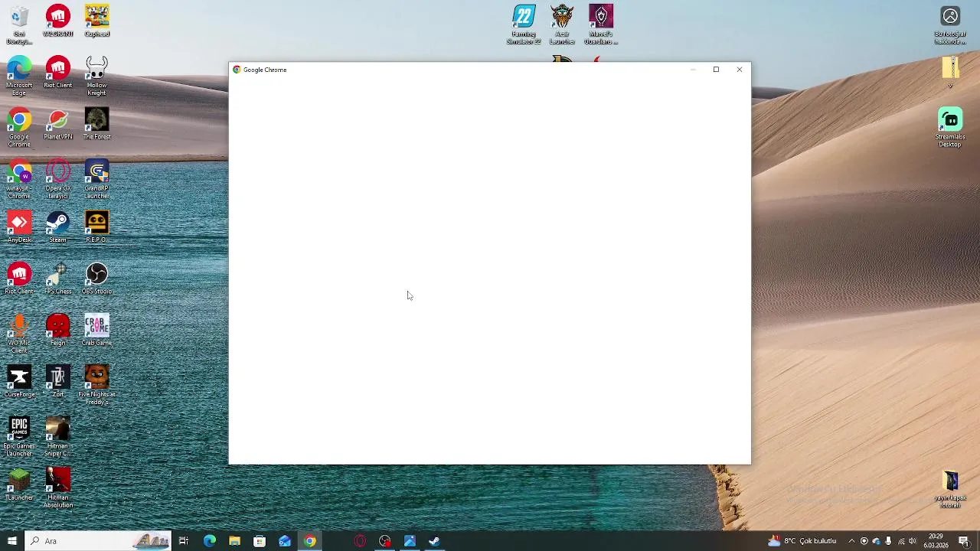Open the weather widget showing 8°C
Screen dimensions: 980x551
pyautogui.click(x=802, y=541)
